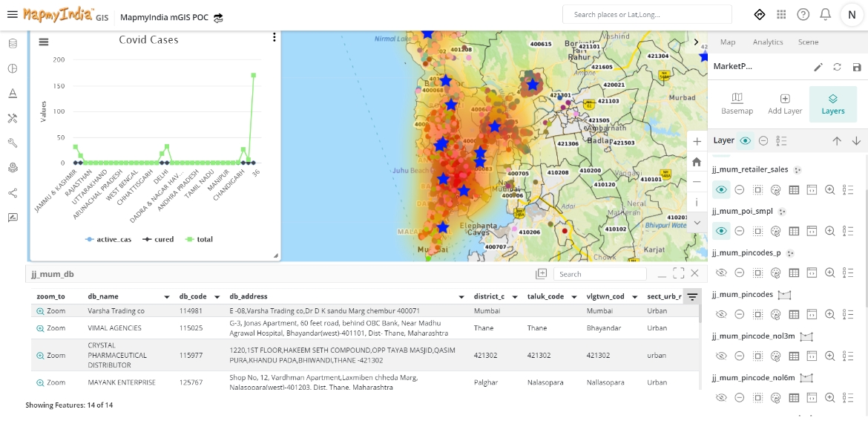The width and height of the screenshot is (868, 421).
Task: Zoom to Varsha Trading co row
Action: pos(50,311)
